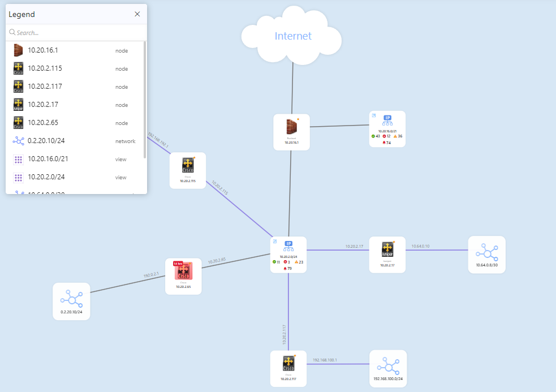Click legend entry text 10.20.2.0/24
This screenshot has width=556, height=392.
pyautogui.click(x=46, y=177)
